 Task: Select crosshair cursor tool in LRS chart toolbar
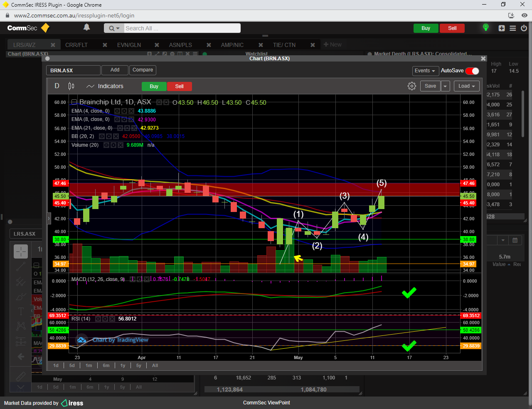(21, 251)
